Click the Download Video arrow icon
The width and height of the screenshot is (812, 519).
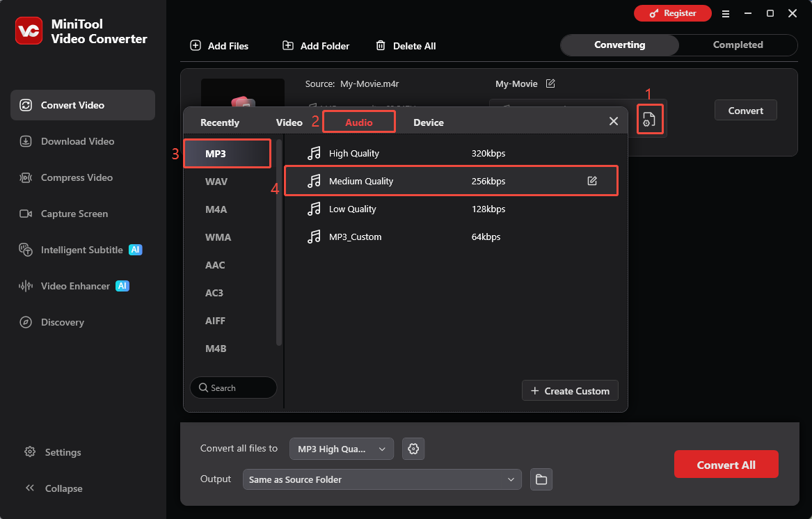coord(26,141)
